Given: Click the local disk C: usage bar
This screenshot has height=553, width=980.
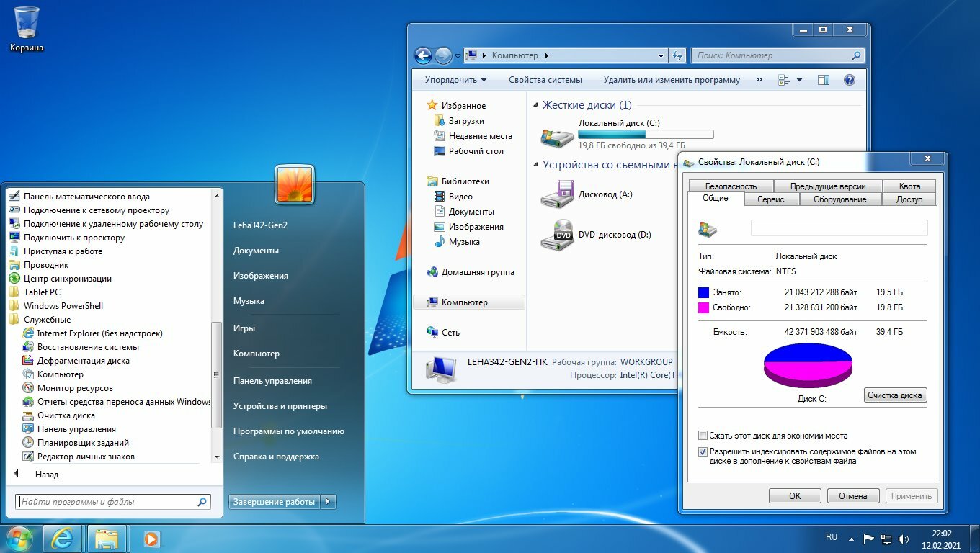Looking at the screenshot, I should tap(646, 134).
